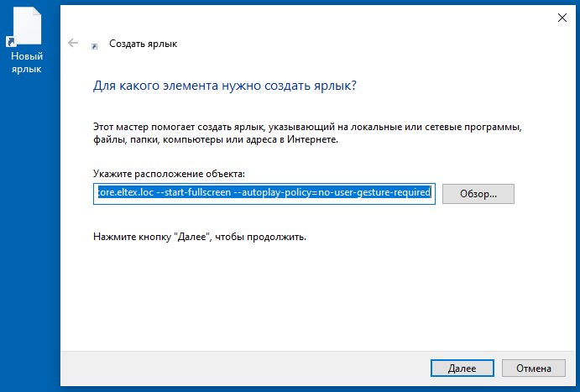This screenshot has height=392, width=580.
Task: Click empty title bar area of the wizard
Action: [x=336, y=17]
